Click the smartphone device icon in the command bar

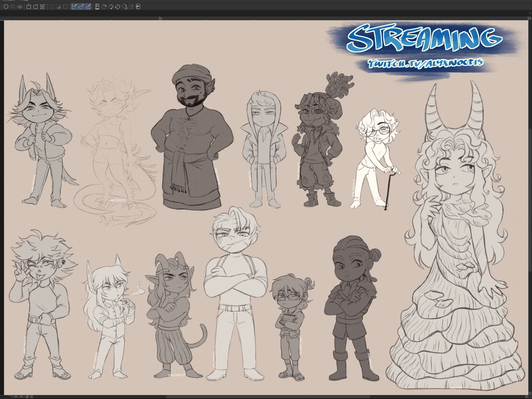tap(97, 7)
